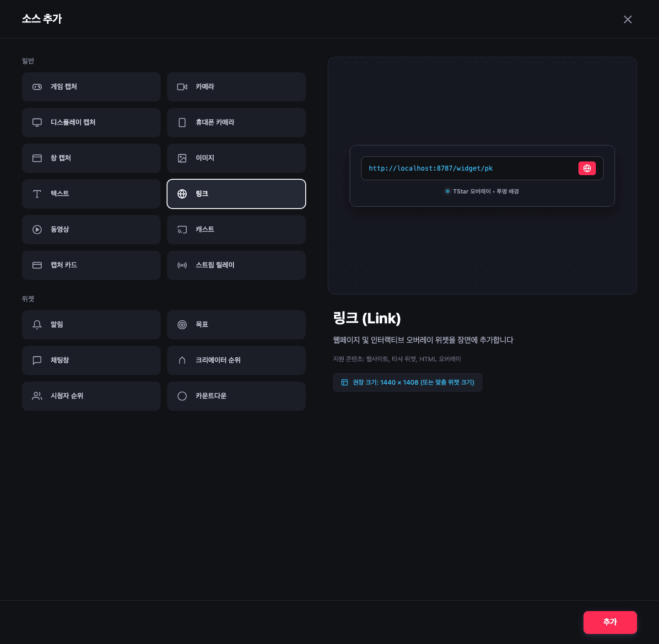Pick the cast icon for 캐스트
Viewport: 659px width, 644px height.
point(182,230)
